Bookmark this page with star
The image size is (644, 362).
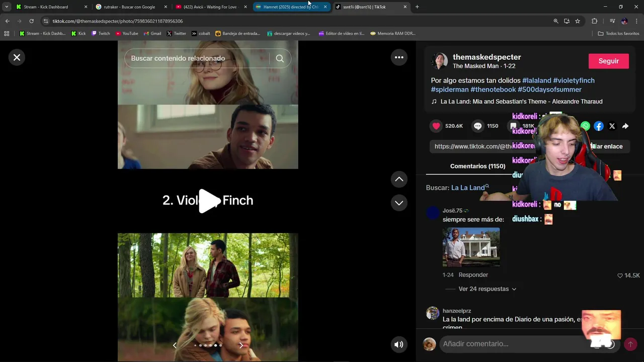point(578,21)
